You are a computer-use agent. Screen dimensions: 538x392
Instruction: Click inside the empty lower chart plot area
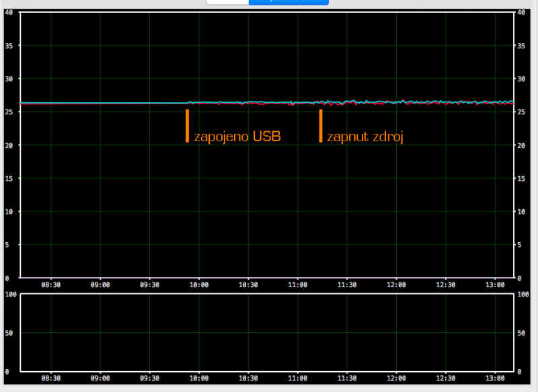pos(269,333)
